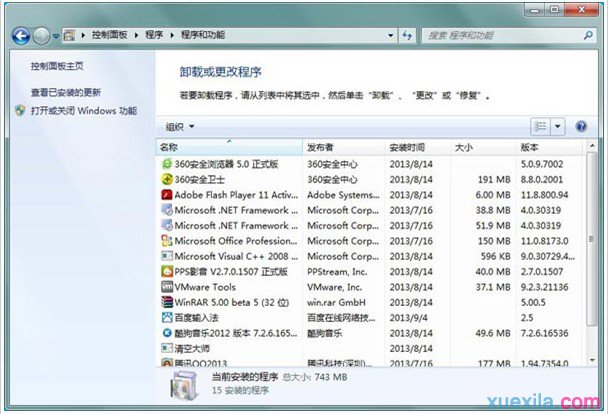Screen dimensions: 608x414
Task: Click the greyed Forward arrow button
Action: click(41, 36)
